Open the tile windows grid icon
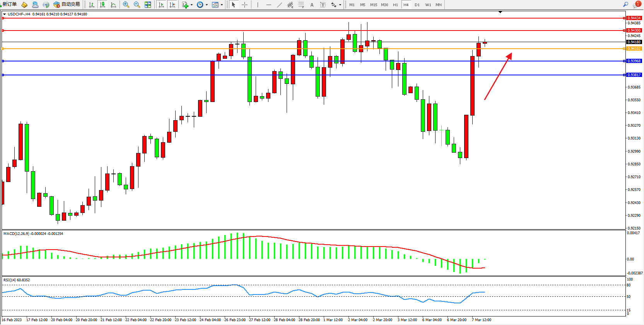Image resolution: width=644 pixels, height=325 pixels. [x=148, y=5]
